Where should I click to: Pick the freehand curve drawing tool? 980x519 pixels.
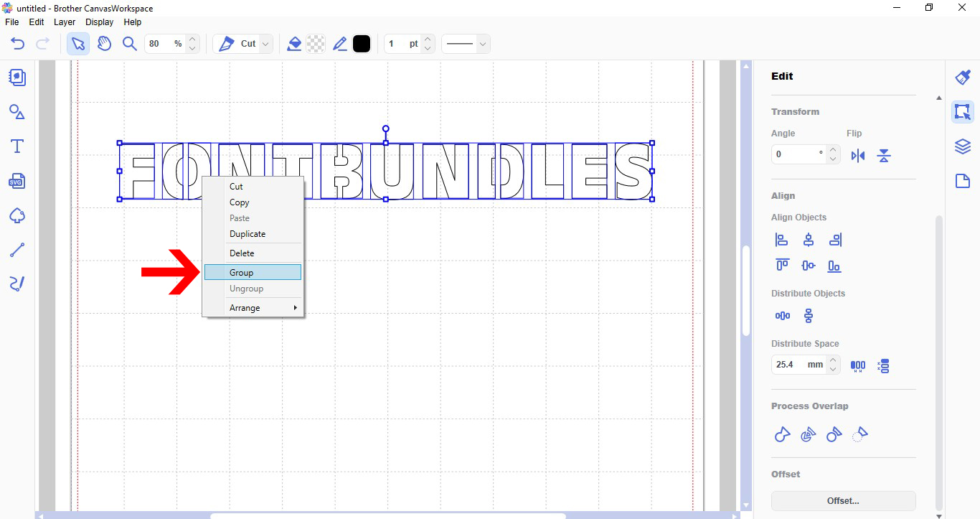point(17,284)
